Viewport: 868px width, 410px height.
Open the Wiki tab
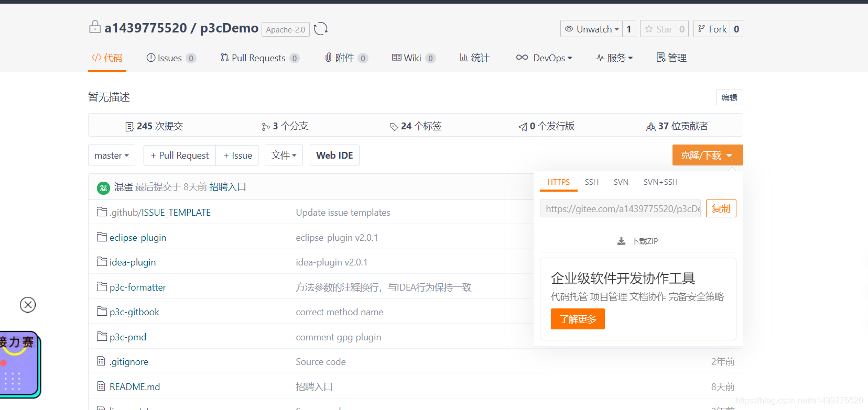click(x=414, y=58)
